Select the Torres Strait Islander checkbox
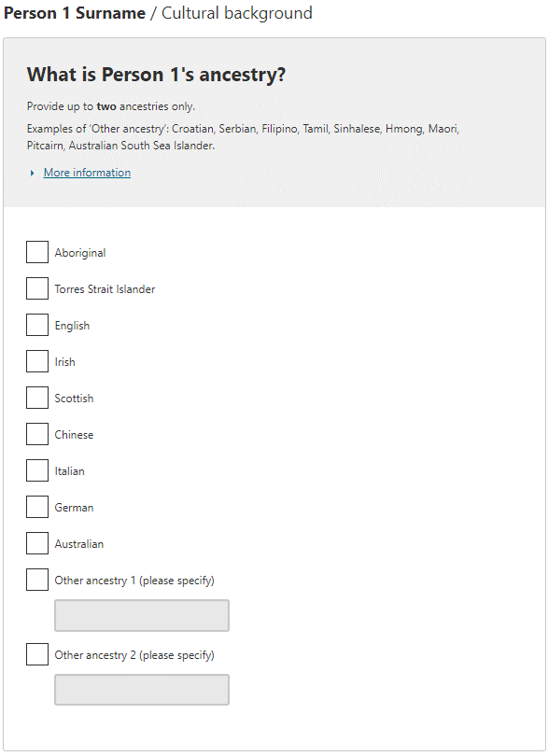The width and height of the screenshot is (548, 756). 36,288
